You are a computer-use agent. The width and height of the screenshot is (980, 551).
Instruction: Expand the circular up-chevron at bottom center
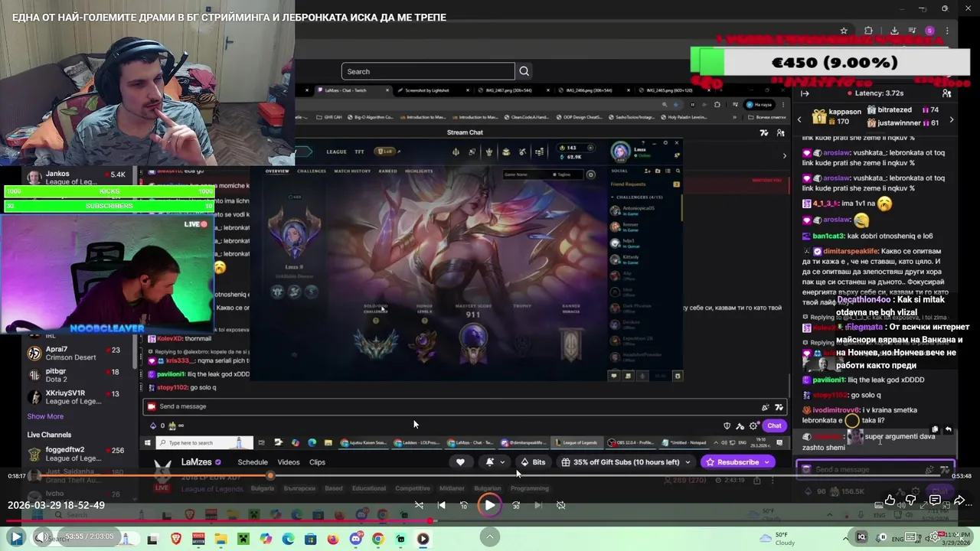click(x=490, y=537)
